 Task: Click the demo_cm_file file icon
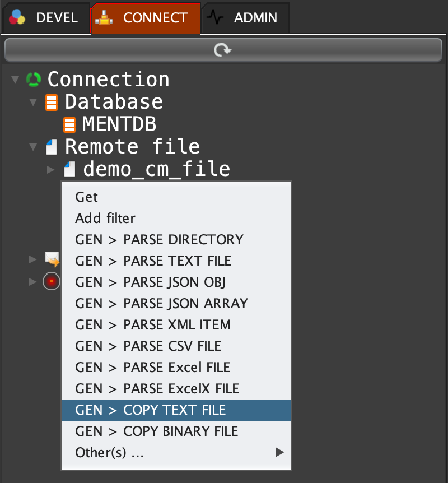[x=69, y=169]
